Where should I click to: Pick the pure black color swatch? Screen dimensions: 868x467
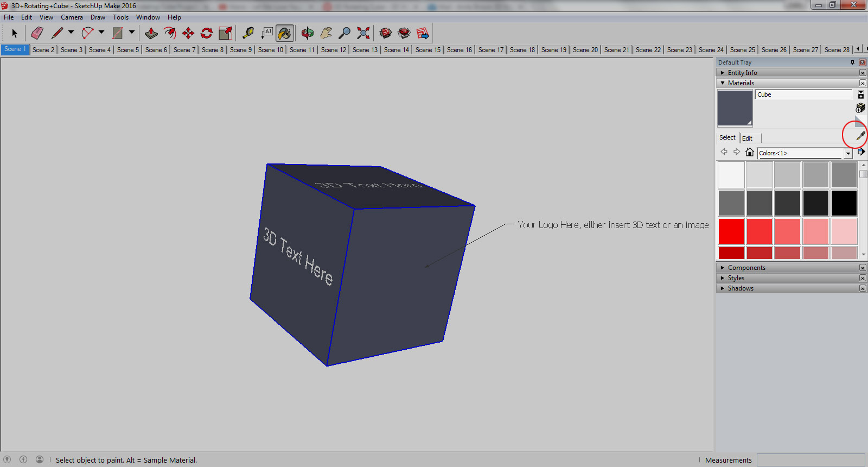click(844, 203)
